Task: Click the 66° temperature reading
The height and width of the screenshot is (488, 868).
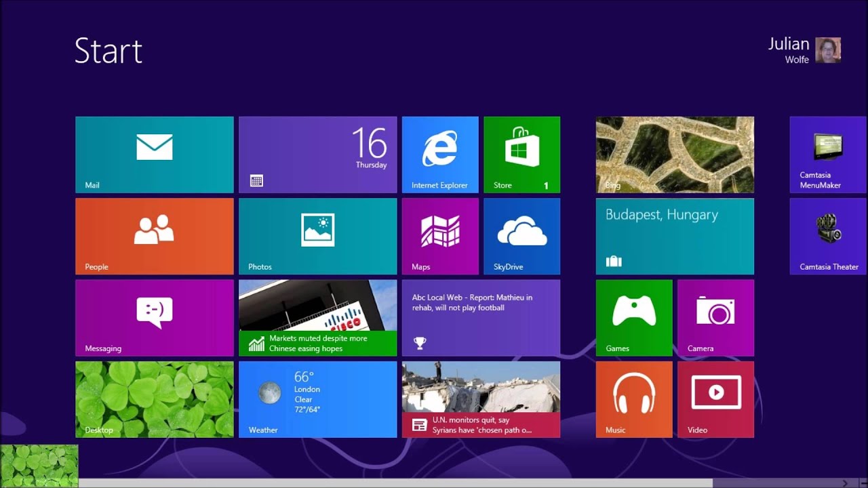Action: click(x=304, y=377)
